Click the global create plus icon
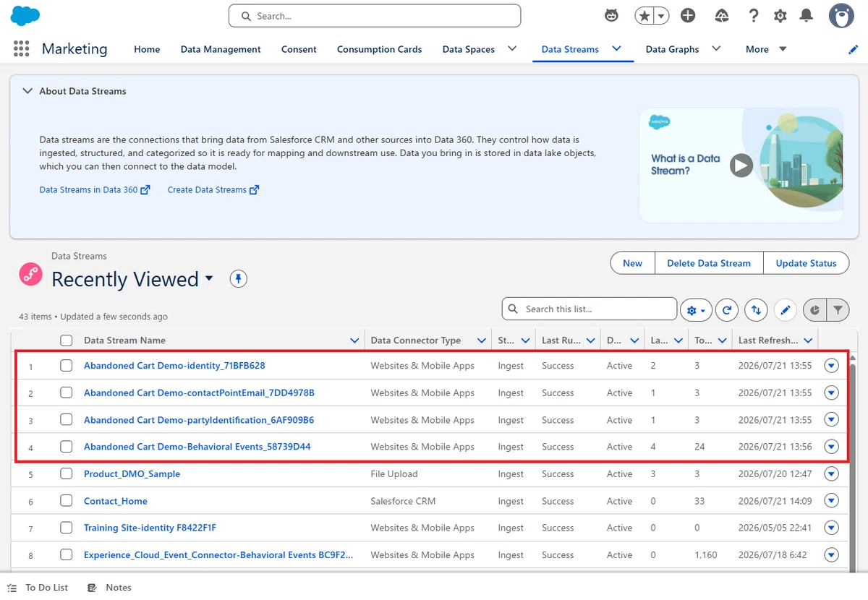The height and width of the screenshot is (600, 868). click(x=688, y=16)
